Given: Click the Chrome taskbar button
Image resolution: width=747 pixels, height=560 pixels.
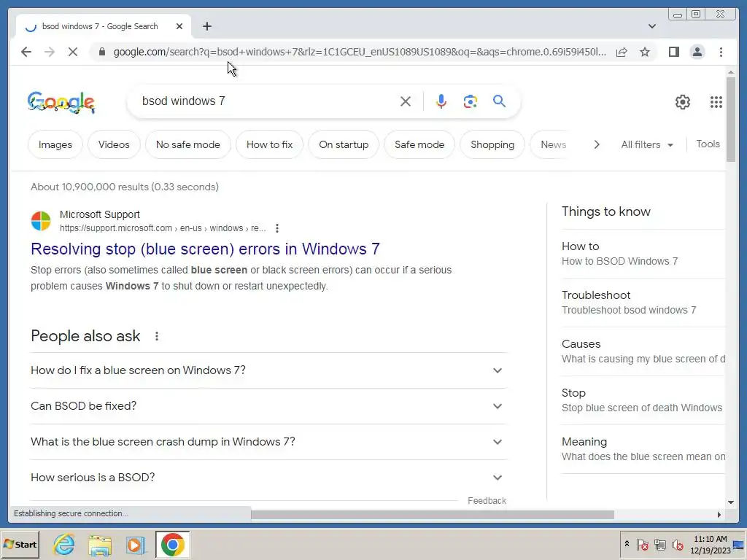Looking at the screenshot, I should (x=172, y=544).
